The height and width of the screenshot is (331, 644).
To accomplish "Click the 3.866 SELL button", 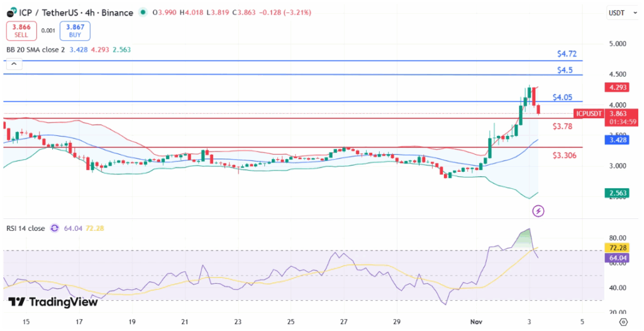I will point(21,31).
